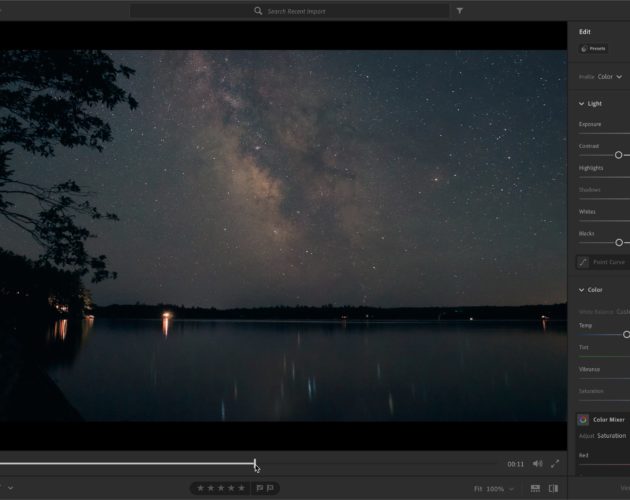Select the Fit zoom option

(477, 489)
